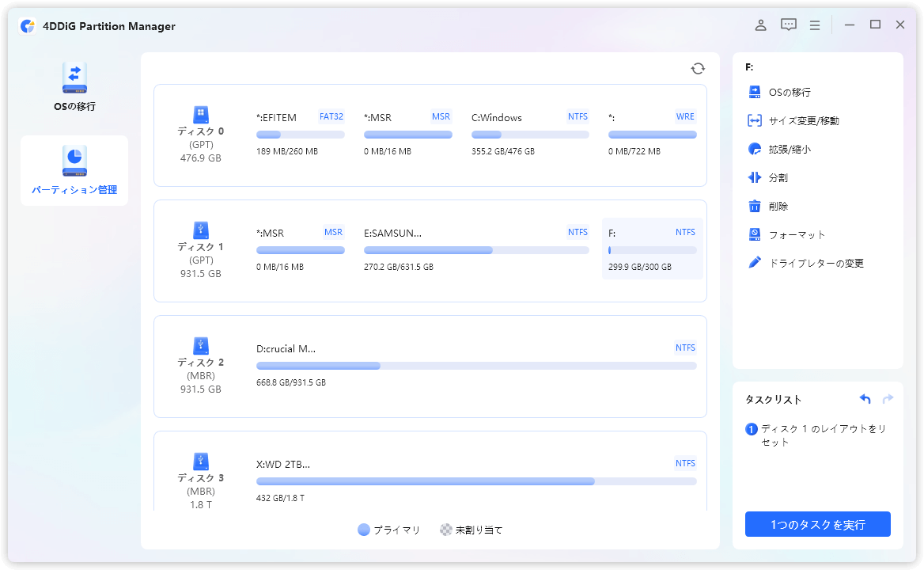Click the 355.2 GB/476 GB size text
The height and width of the screenshot is (570, 924).
502,151
